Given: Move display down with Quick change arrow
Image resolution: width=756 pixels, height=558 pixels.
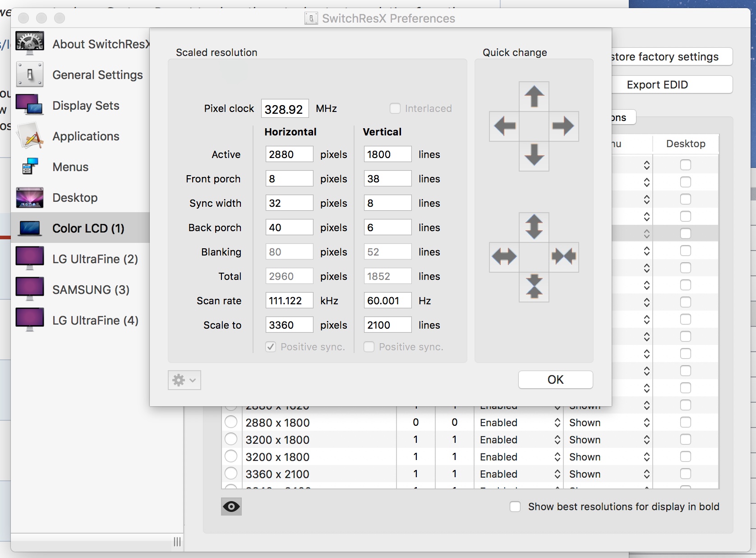Looking at the screenshot, I should (534, 156).
